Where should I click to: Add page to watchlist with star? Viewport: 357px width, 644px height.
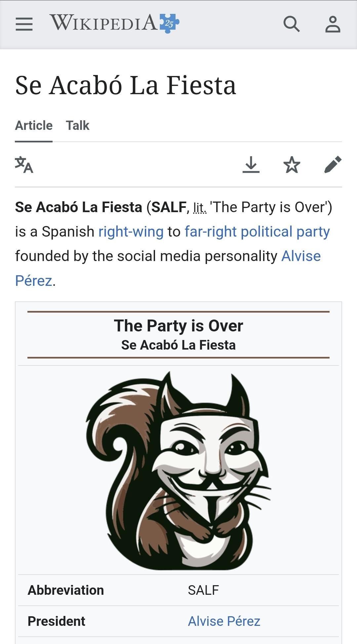coord(292,165)
